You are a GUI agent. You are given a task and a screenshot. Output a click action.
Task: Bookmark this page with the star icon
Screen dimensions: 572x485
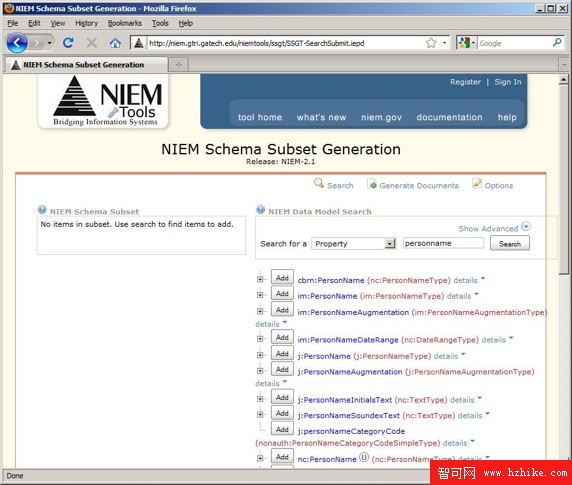coord(431,43)
